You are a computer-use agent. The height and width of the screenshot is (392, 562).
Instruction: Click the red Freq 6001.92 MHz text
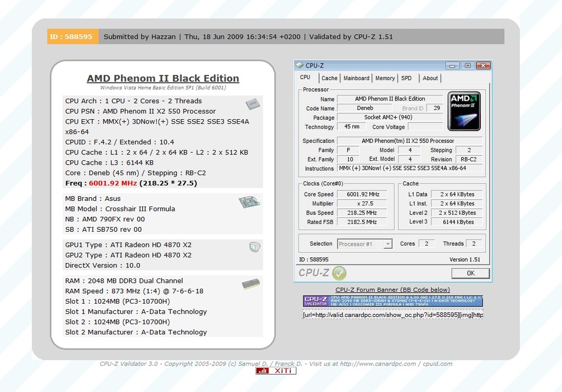[x=113, y=183]
